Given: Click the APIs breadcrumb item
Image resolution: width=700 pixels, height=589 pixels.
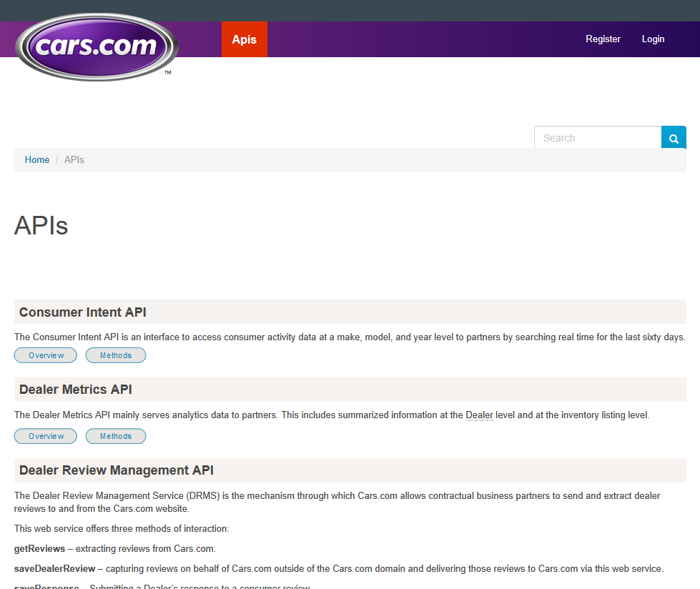Looking at the screenshot, I should [x=74, y=159].
